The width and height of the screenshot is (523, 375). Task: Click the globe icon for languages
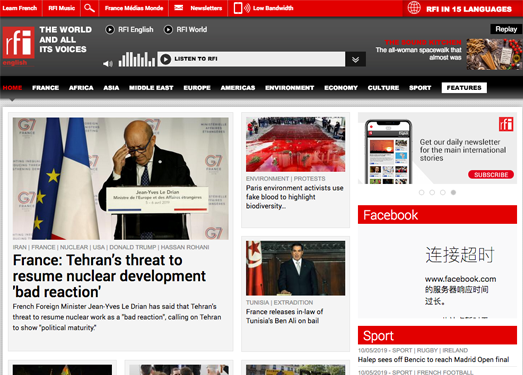pyautogui.click(x=414, y=8)
